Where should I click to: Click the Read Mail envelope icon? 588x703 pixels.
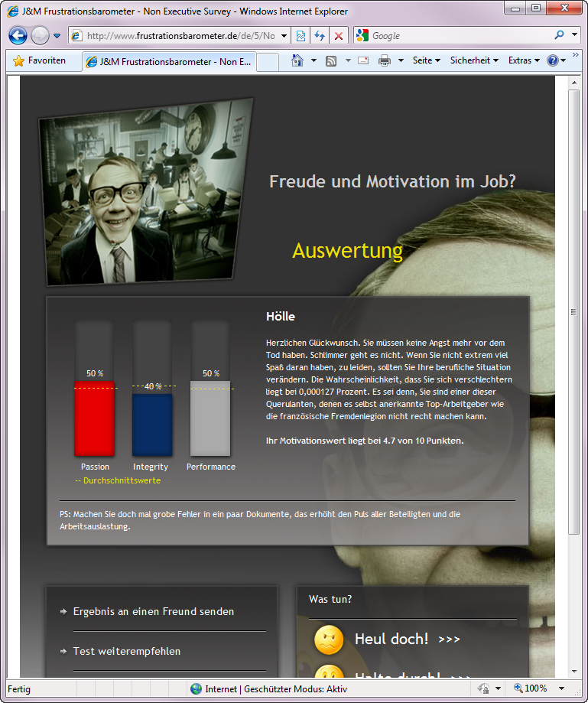pos(363,60)
